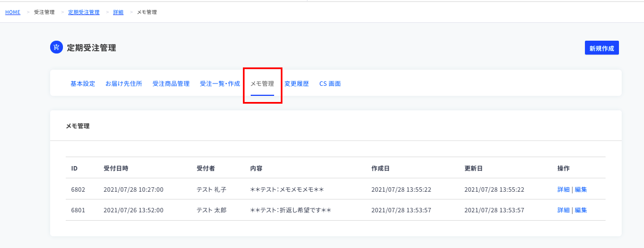644x248 pixels.
Task: Click 受付者 テスト 太郎
Action: point(212,210)
